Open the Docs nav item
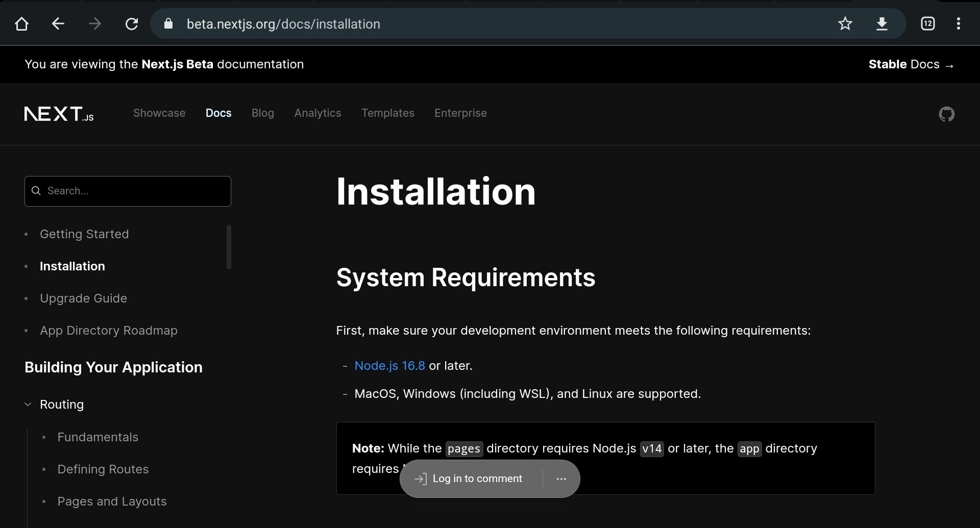Screen dimensions: 980x528 click(x=218, y=113)
